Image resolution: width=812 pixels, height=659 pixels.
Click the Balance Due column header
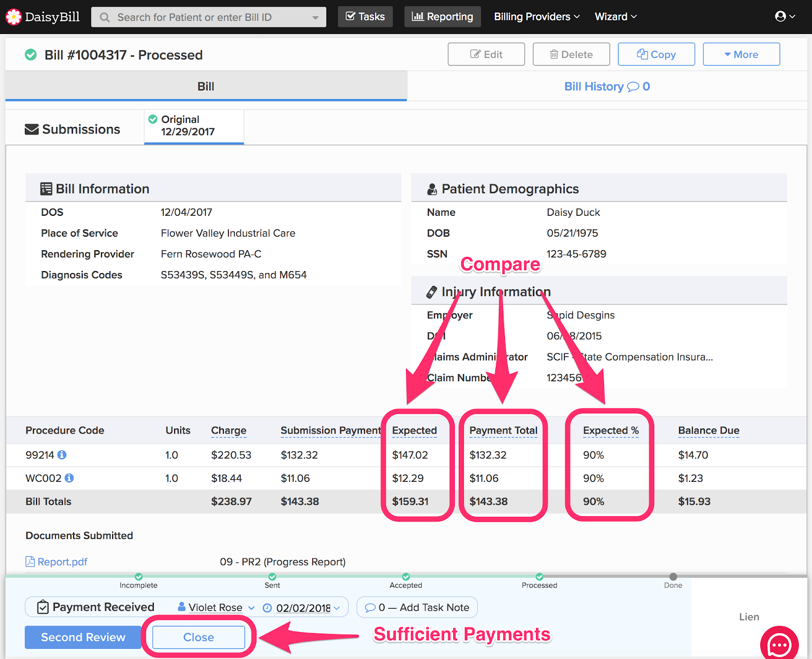(709, 431)
